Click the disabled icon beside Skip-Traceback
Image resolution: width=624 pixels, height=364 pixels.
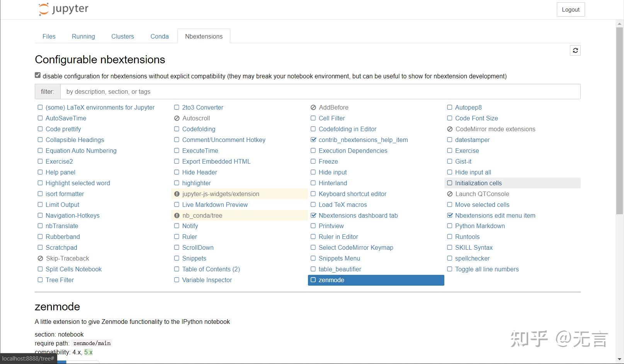(40, 259)
